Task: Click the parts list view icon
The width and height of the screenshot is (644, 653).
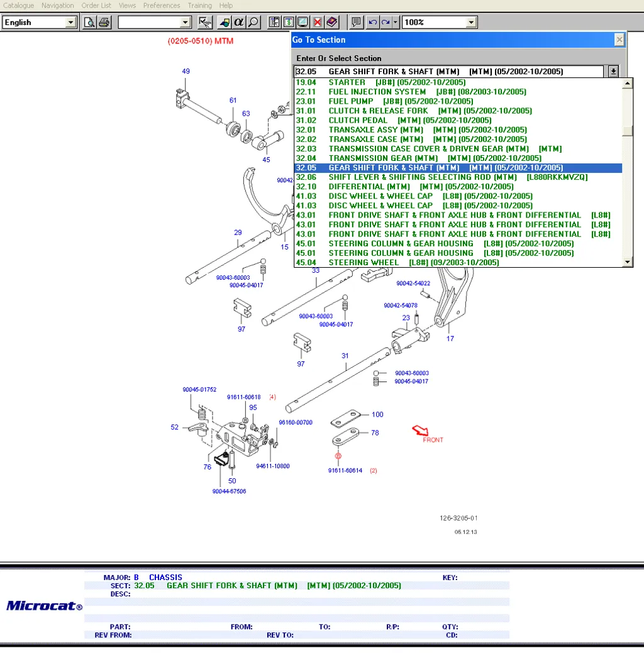Action: tap(274, 22)
